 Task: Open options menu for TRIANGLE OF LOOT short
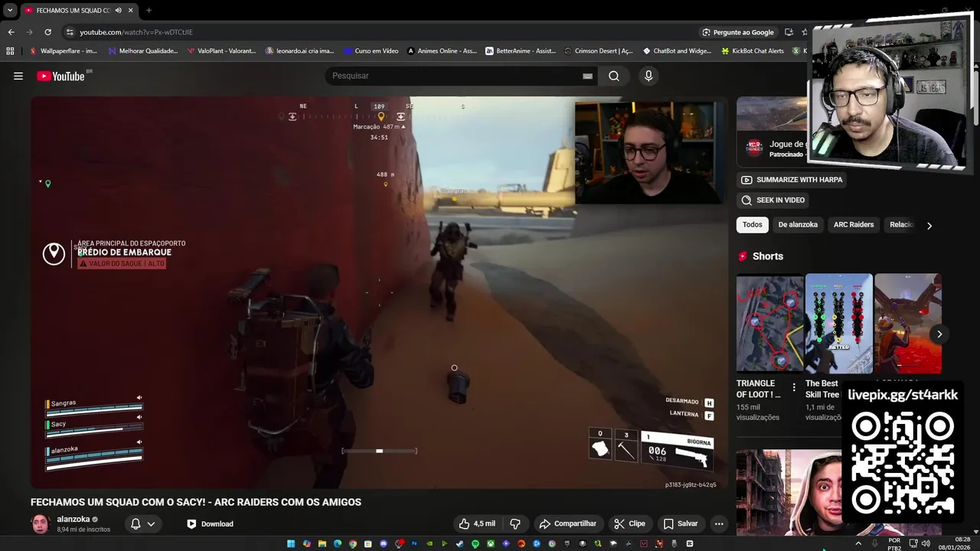(x=794, y=387)
